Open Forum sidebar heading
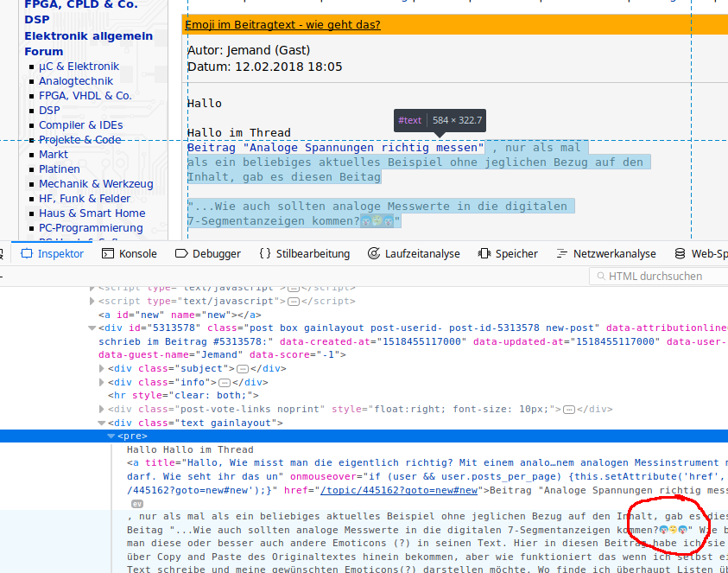728x573 pixels. pos(44,51)
